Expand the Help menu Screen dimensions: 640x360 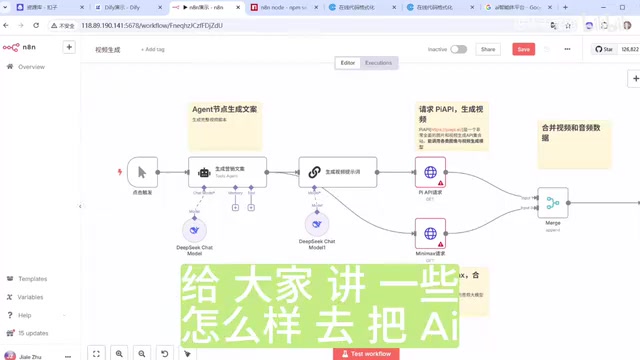tap(24, 315)
